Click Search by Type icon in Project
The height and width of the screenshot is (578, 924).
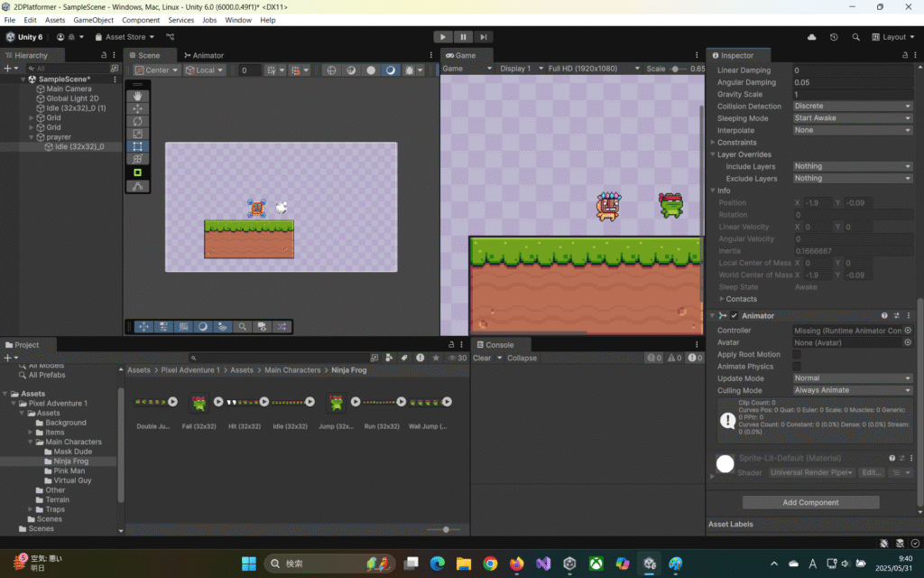(x=389, y=358)
